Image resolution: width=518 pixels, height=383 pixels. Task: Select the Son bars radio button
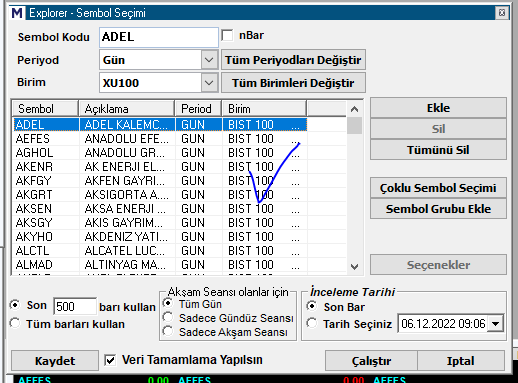tap(15, 305)
